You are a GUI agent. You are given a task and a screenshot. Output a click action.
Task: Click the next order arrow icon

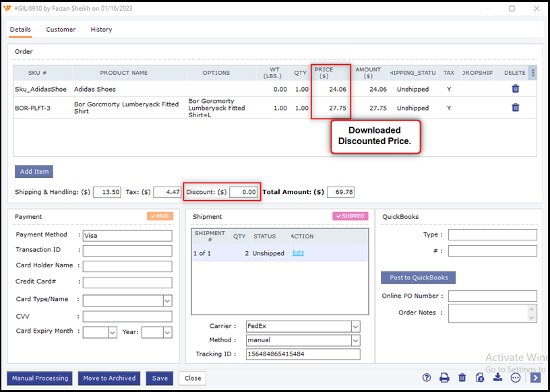pyautogui.click(x=535, y=378)
